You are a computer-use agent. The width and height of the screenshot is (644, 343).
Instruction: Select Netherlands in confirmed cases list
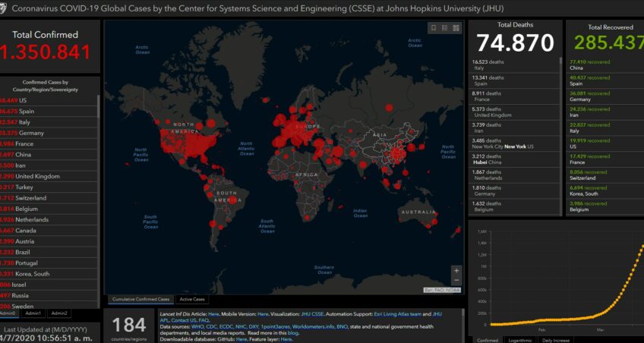coord(49,219)
